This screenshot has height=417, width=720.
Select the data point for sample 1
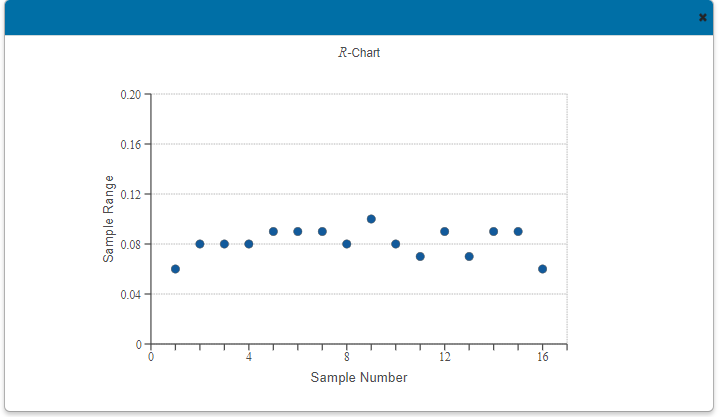click(175, 269)
